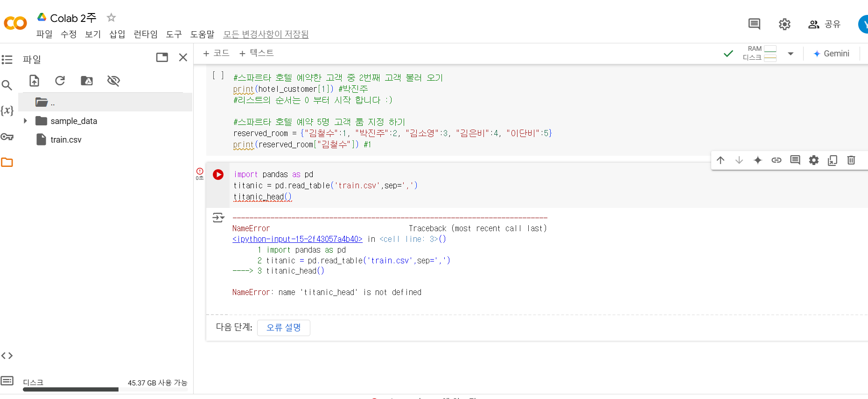Image resolution: width=868 pixels, height=399 pixels.
Task: Click into the pandas code editor line titanic_head()
Action: [263, 197]
